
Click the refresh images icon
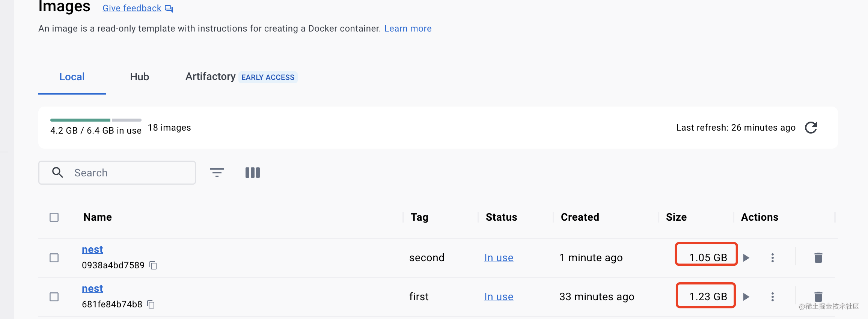click(x=811, y=128)
